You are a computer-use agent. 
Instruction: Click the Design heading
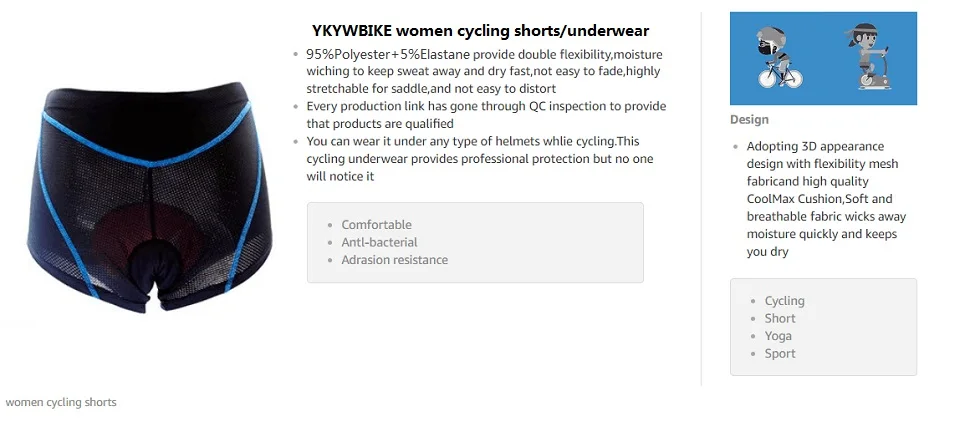pyautogui.click(x=749, y=119)
